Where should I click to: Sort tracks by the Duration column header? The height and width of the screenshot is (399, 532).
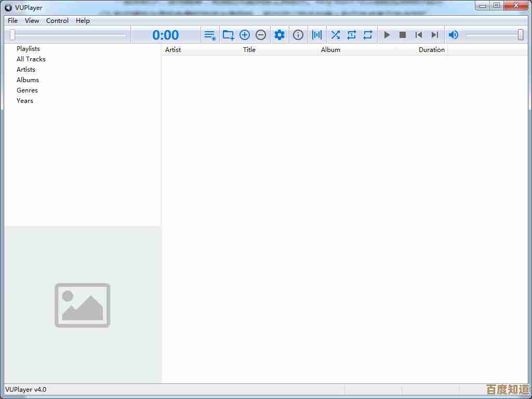431,50
